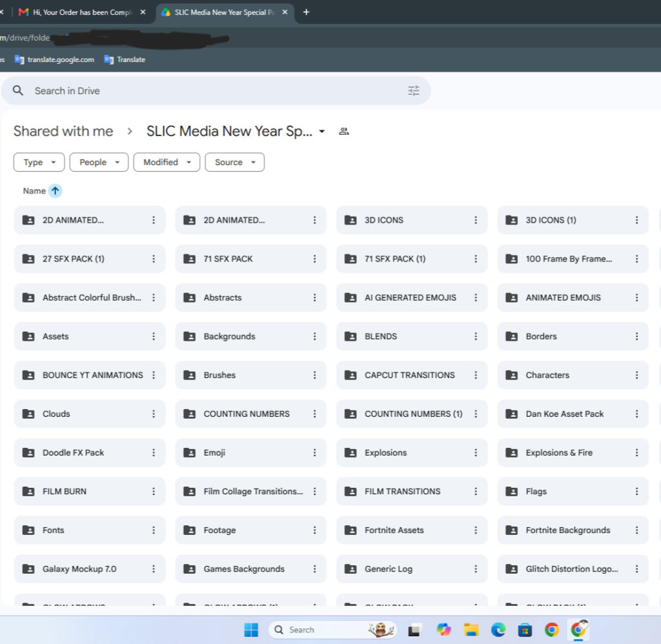Open the COUNTING NUMBERS (1) folder
Screen dimensions: 661x644
[411, 414]
